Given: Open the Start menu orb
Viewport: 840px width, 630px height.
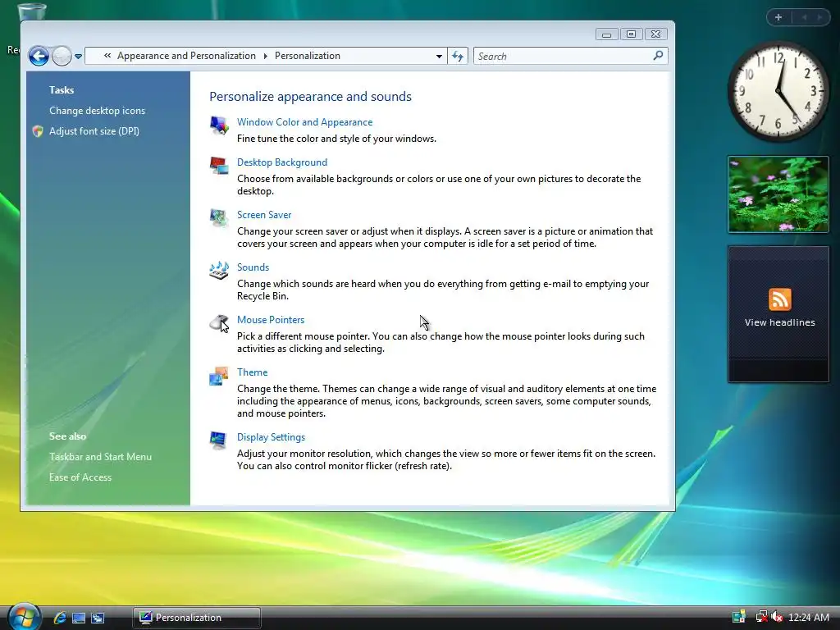Looking at the screenshot, I should [x=24, y=617].
